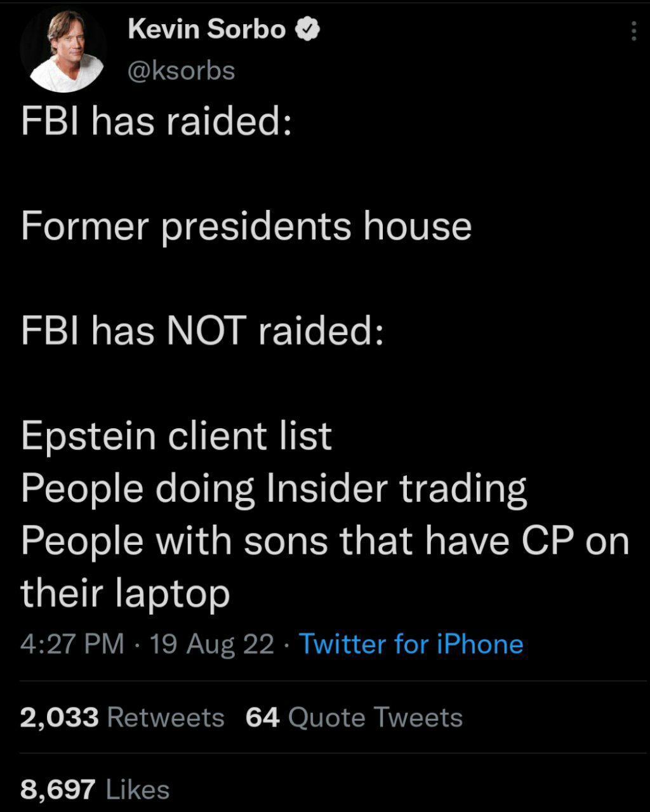This screenshot has width=650, height=812.
Task: Open the @ksorbs profile handle
Action: tap(181, 72)
